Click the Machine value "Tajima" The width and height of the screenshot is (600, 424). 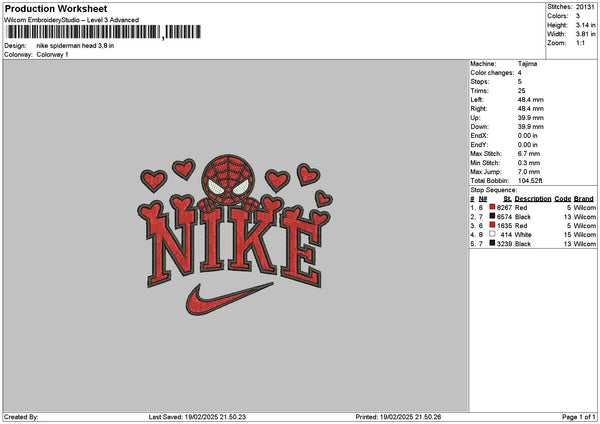(527, 64)
